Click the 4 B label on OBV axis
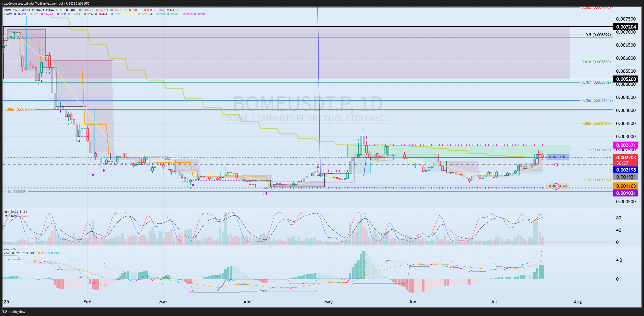The image size is (644, 316). point(619,260)
